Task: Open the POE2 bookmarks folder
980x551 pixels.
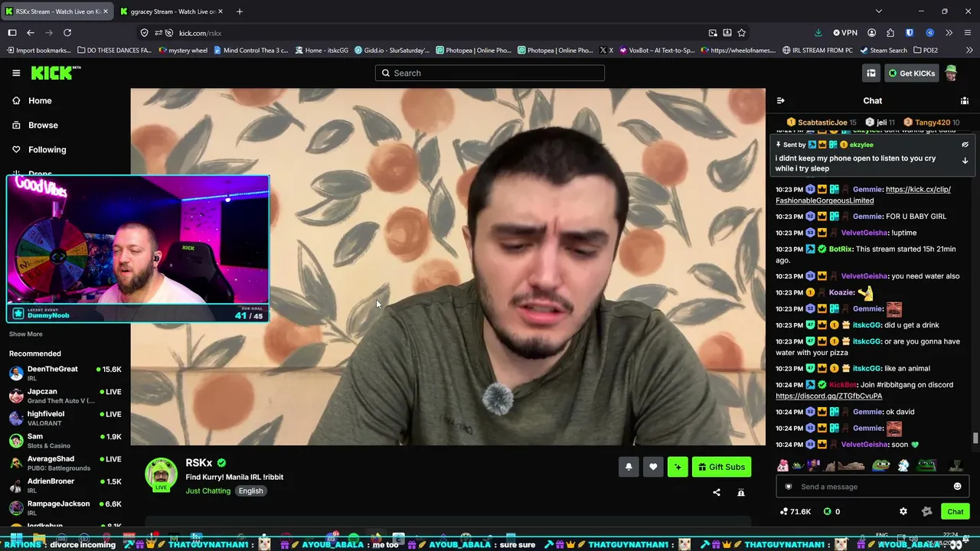Action: pyautogui.click(x=925, y=51)
